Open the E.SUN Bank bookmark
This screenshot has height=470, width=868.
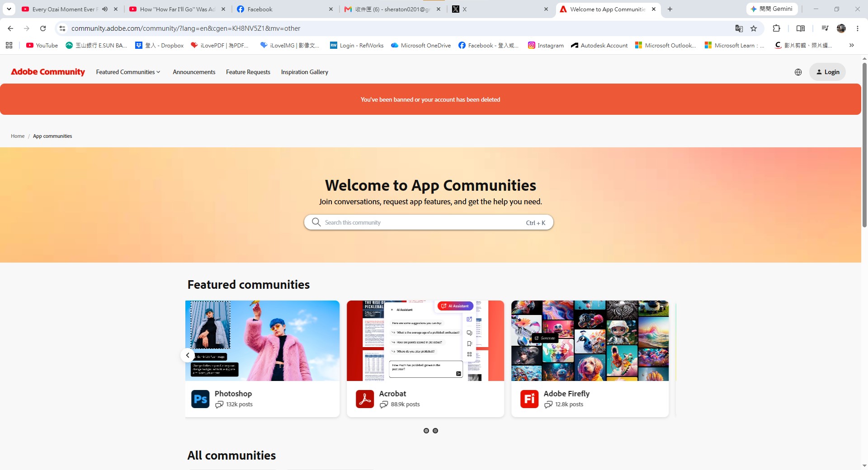[x=96, y=45]
